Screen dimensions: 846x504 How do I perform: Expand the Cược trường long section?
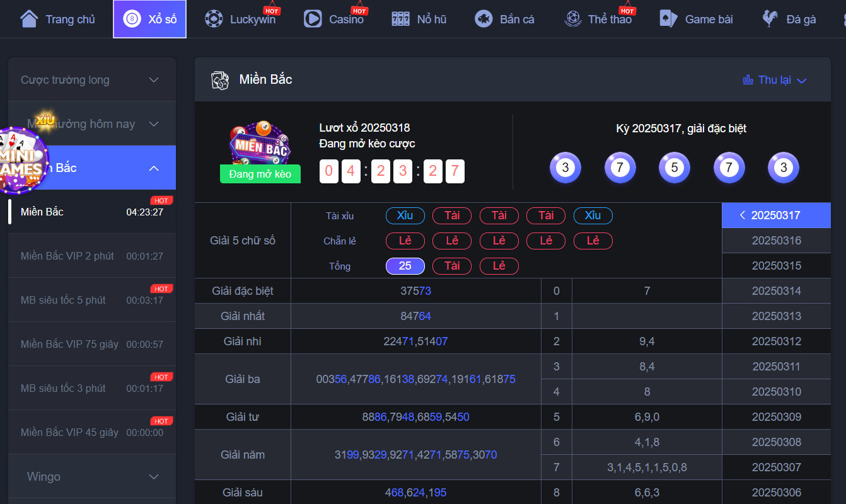coord(92,79)
